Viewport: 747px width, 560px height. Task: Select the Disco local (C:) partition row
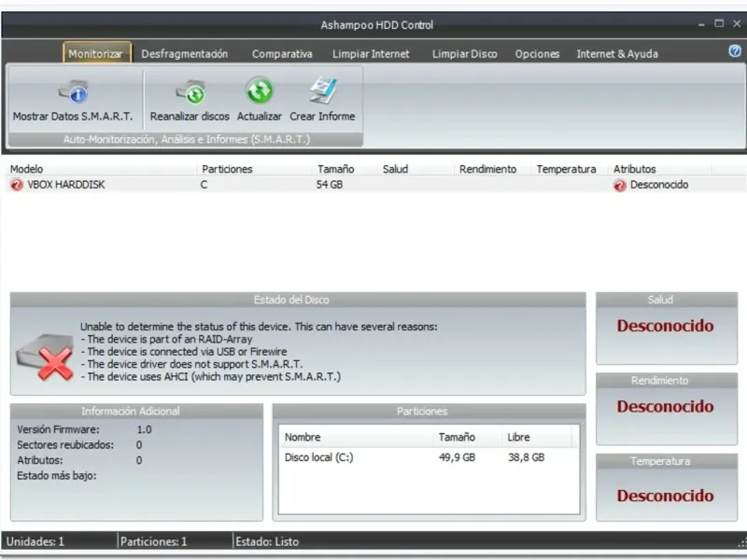pos(429,457)
